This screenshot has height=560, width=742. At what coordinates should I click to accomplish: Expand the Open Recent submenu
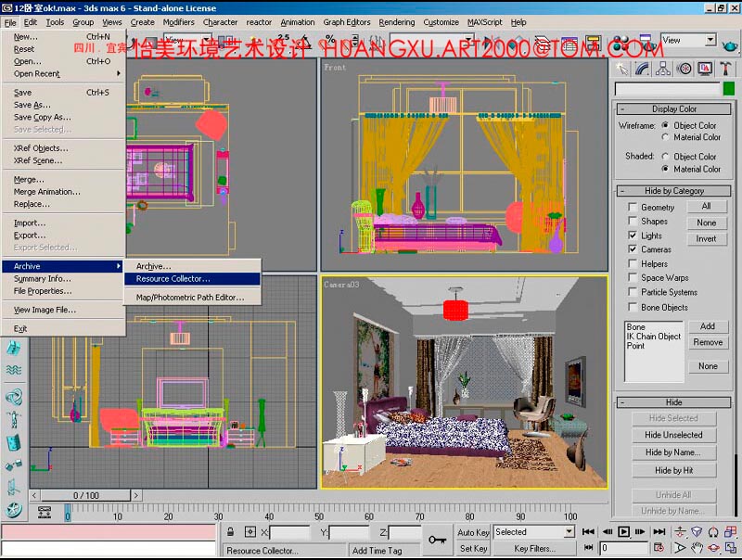click(x=63, y=73)
